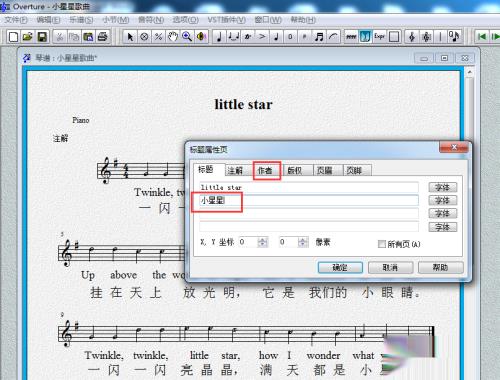Cancel the dialog with 取消

point(390,267)
